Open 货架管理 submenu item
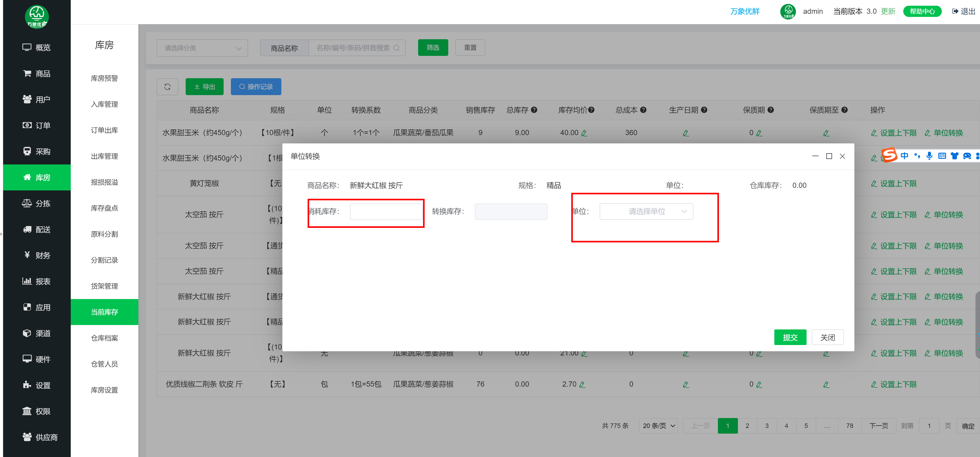 pos(104,286)
